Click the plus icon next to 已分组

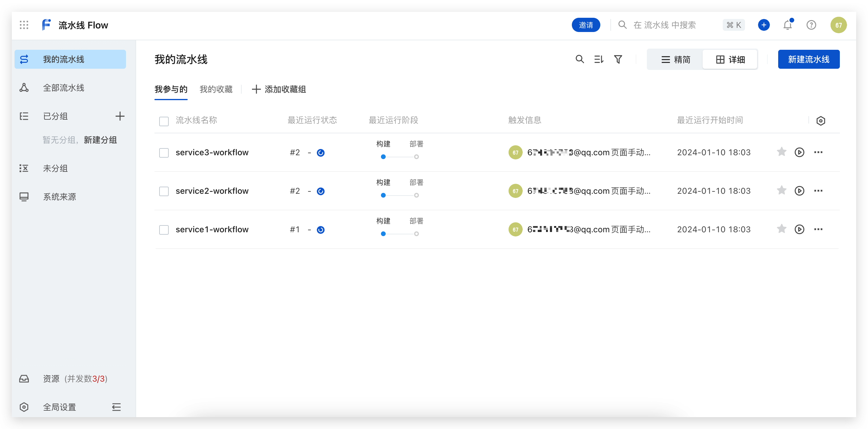point(120,116)
